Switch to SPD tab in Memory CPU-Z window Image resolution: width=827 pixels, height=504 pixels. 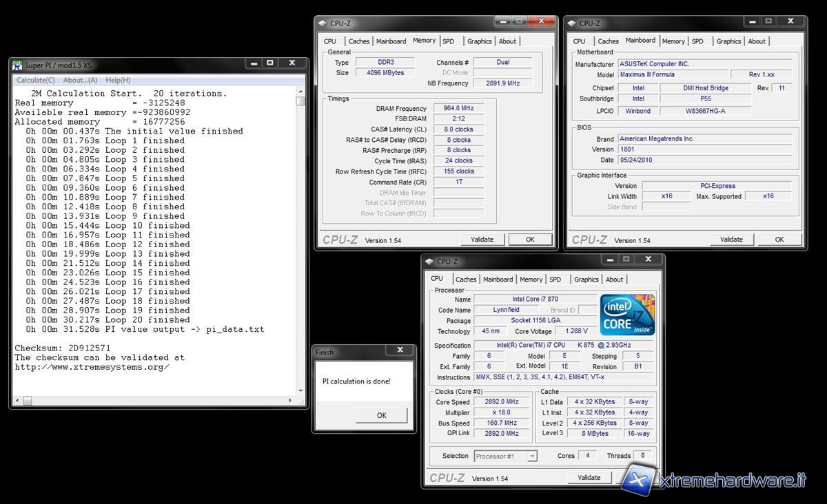(x=449, y=41)
